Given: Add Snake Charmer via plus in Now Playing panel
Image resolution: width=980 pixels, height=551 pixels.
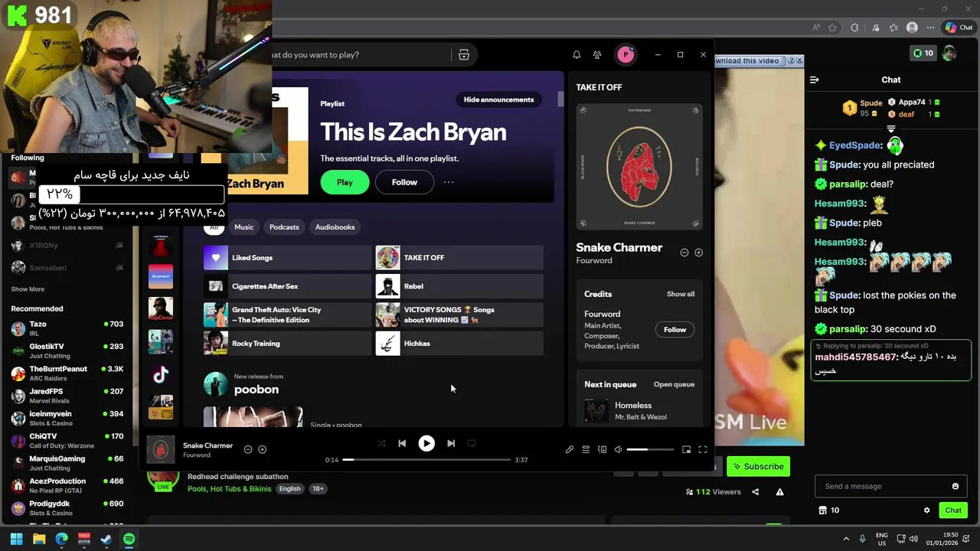Looking at the screenshot, I should (x=698, y=253).
